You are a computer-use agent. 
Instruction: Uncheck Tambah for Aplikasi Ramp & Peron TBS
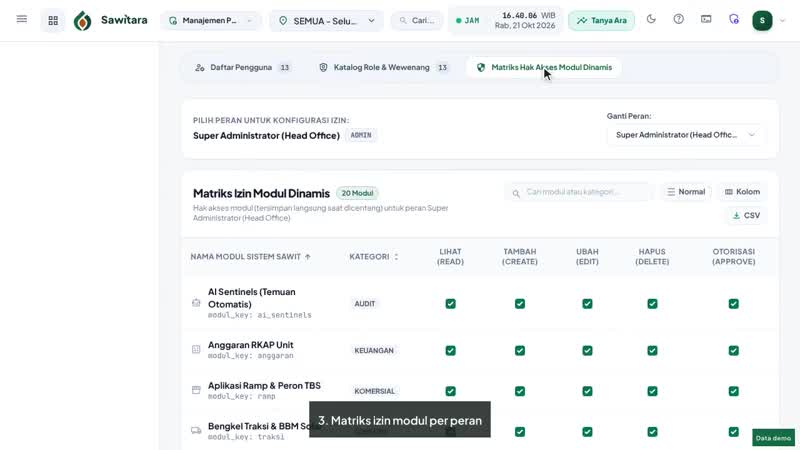(520, 391)
